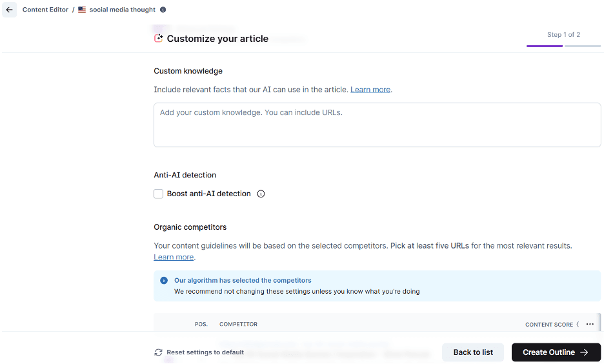Click the Step 1 of 2 progress bar

[563, 46]
